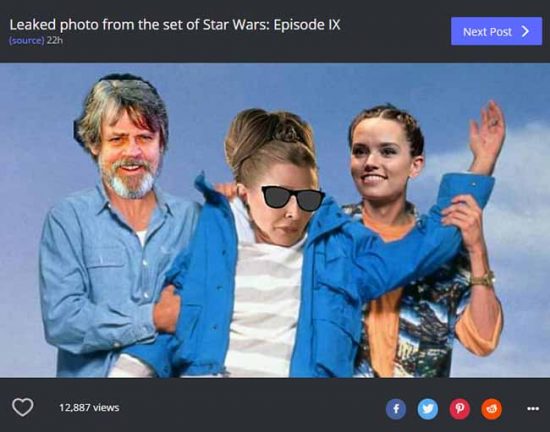Click the 12,887 views counter
Image resolution: width=550 pixels, height=432 pixels.
click(89, 407)
